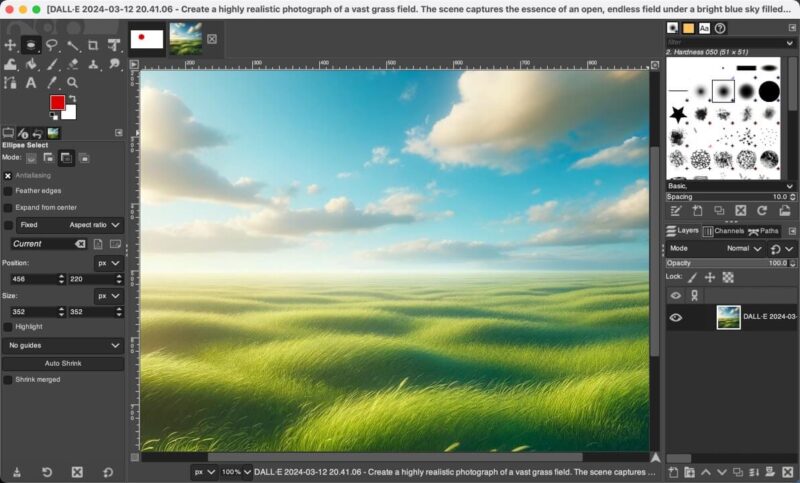The height and width of the screenshot is (483, 800).
Task: Open the Patterns tab
Action: click(688, 28)
